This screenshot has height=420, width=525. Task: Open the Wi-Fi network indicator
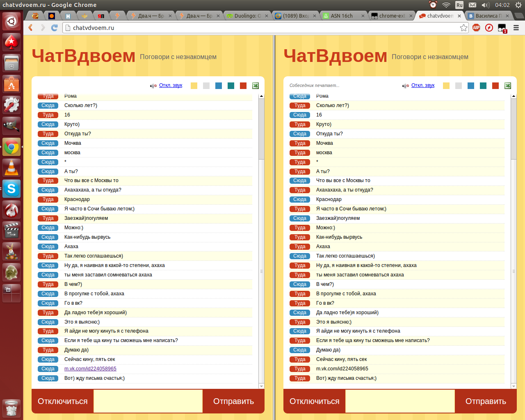click(446, 5)
